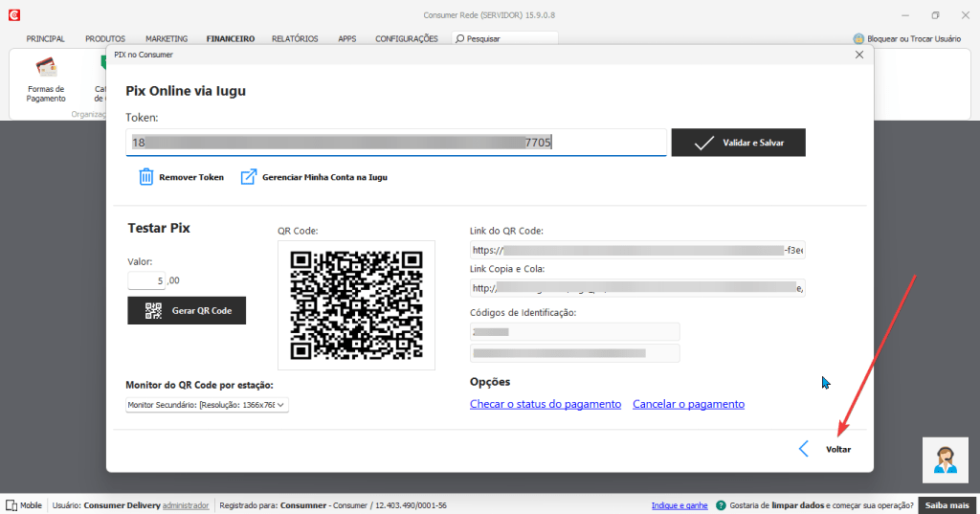Focus the Valor amount field
Image resolution: width=980 pixels, height=514 pixels.
[x=146, y=280]
